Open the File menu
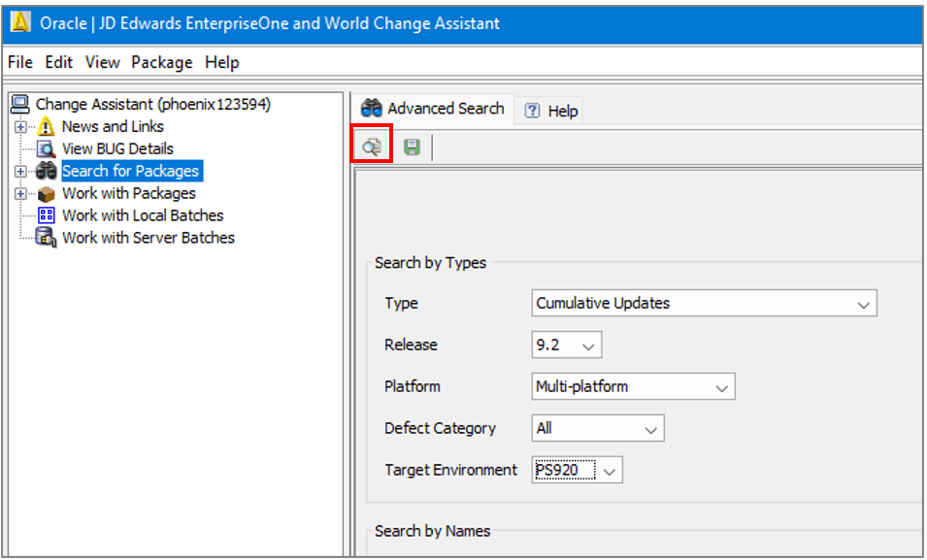This screenshot has width=927, height=560. point(20,62)
